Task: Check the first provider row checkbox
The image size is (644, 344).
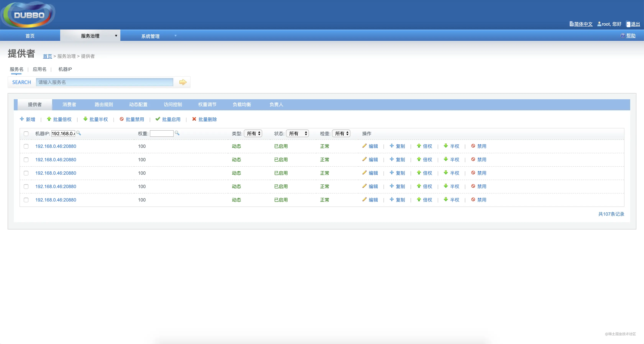Action: tap(26, 146)
